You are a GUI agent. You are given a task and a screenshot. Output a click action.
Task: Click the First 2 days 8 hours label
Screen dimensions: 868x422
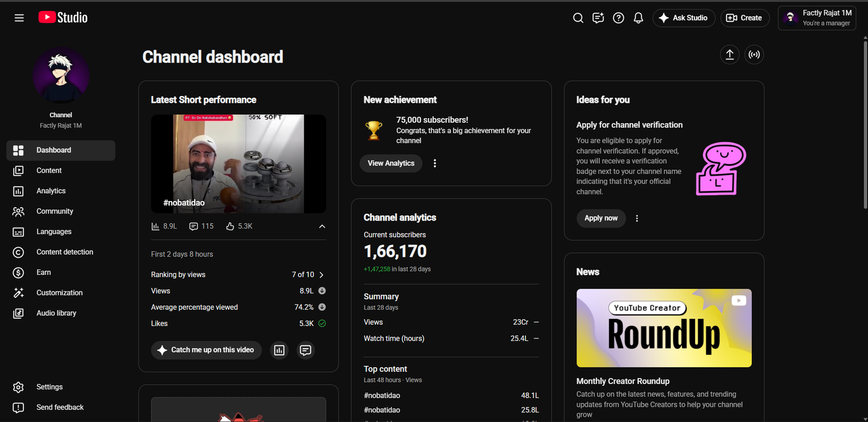tap(182, 255)
